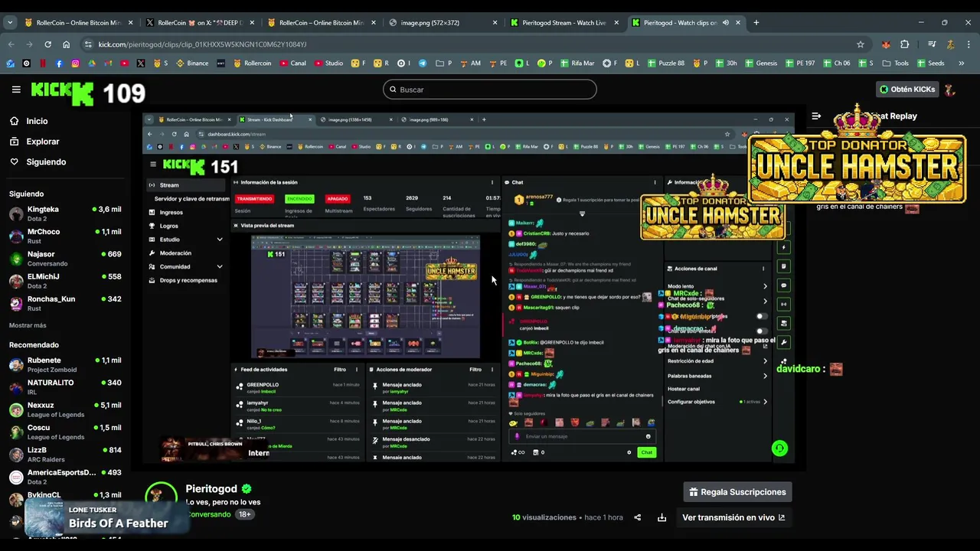Image resolution: width=980 pixels, height=551 pixels.
Task: Share the clip with the share icon
Action: click(637, 517)
